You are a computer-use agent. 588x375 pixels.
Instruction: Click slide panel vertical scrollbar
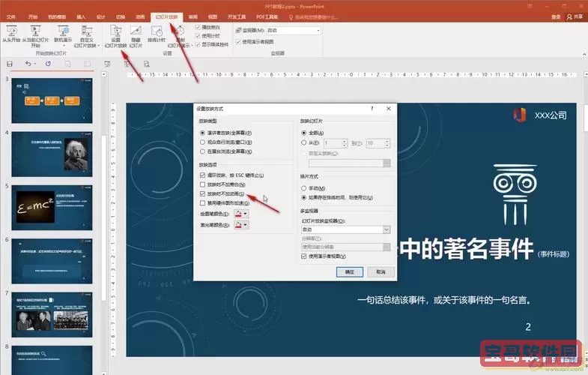104,217
